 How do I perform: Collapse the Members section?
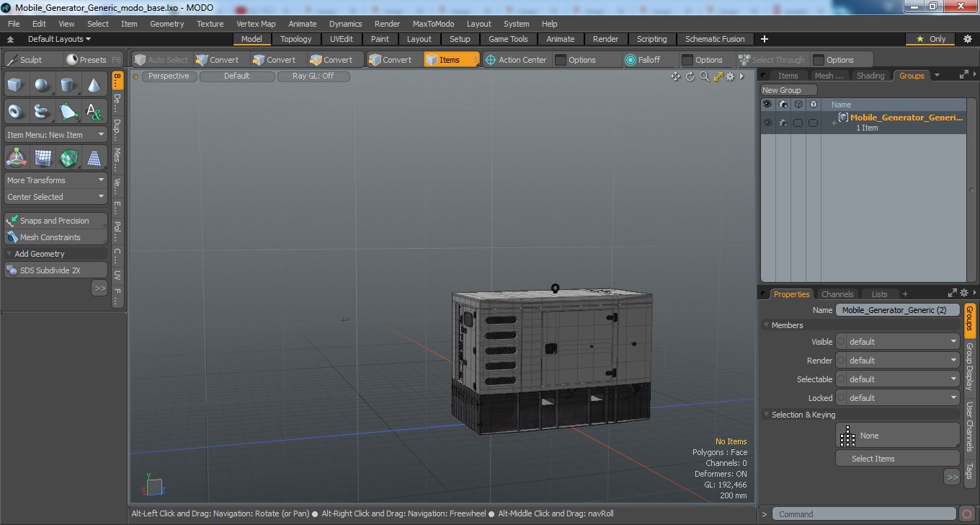767,325
